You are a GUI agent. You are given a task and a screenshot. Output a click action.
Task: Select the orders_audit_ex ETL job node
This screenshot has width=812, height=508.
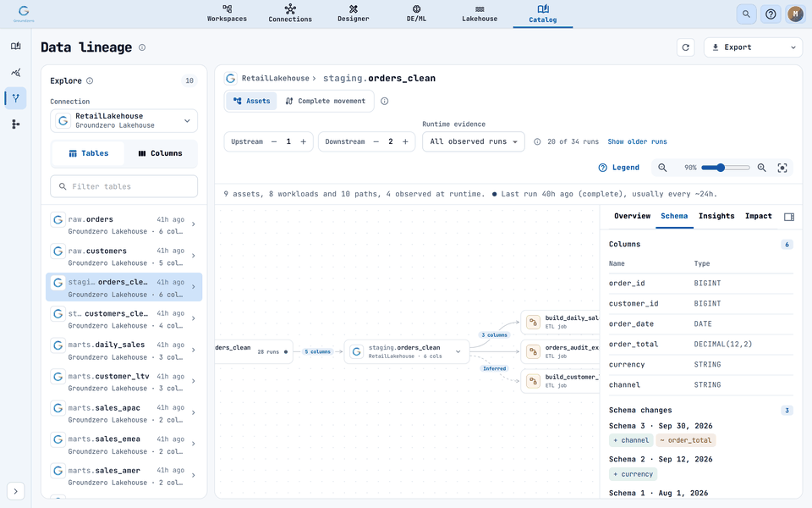(560, 351)
